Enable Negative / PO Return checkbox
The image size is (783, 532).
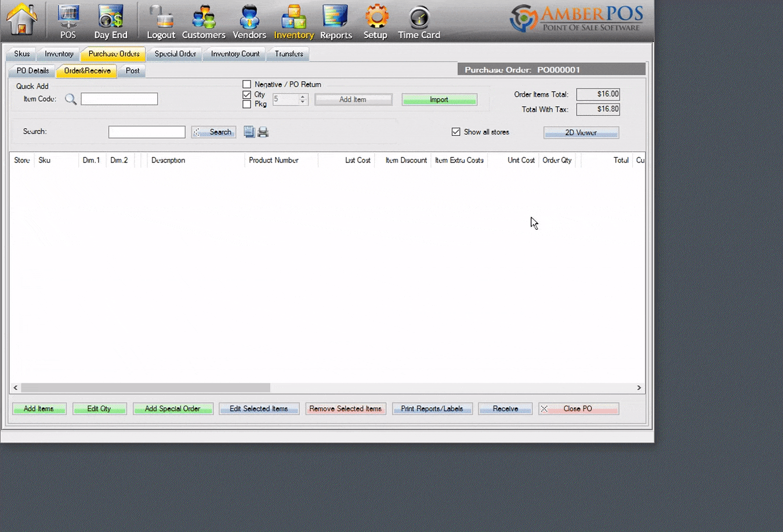247,84
